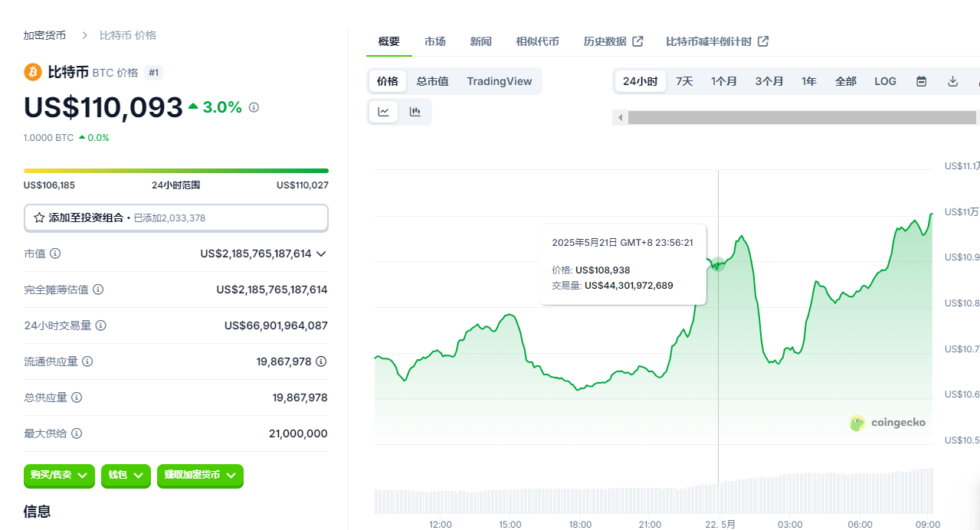Click the 24小时范围 price range bar
Viewport: 980px width, 530px height.
pyautogui.click(x=176, y=171)
